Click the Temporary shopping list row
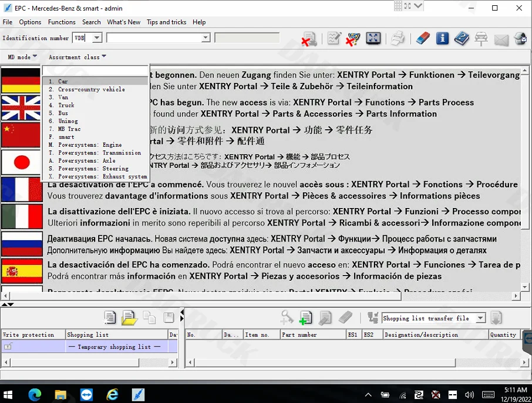This screenshot has height=403, width=532. pos(90,347)
